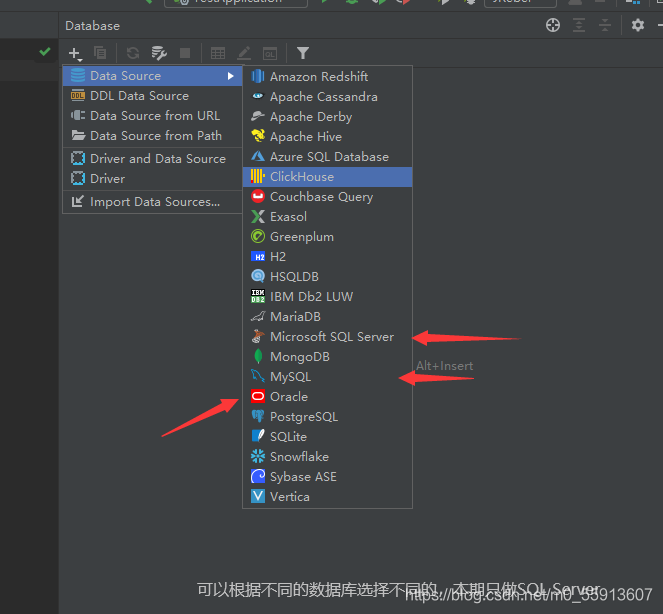Select Amazon Redshift from the list
Viewport: 663px width, 614px height.
click(328, 77)
